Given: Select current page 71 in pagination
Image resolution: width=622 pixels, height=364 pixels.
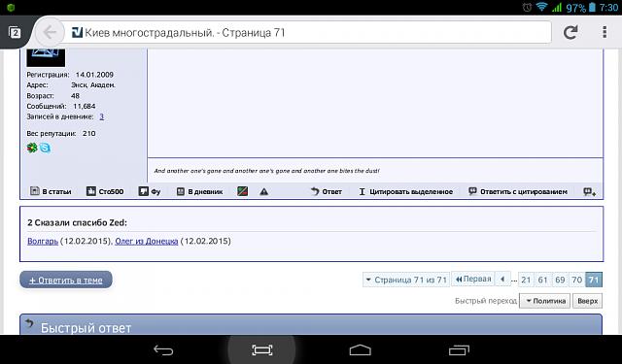Looking at the screenshot, I should pos(594,280).
